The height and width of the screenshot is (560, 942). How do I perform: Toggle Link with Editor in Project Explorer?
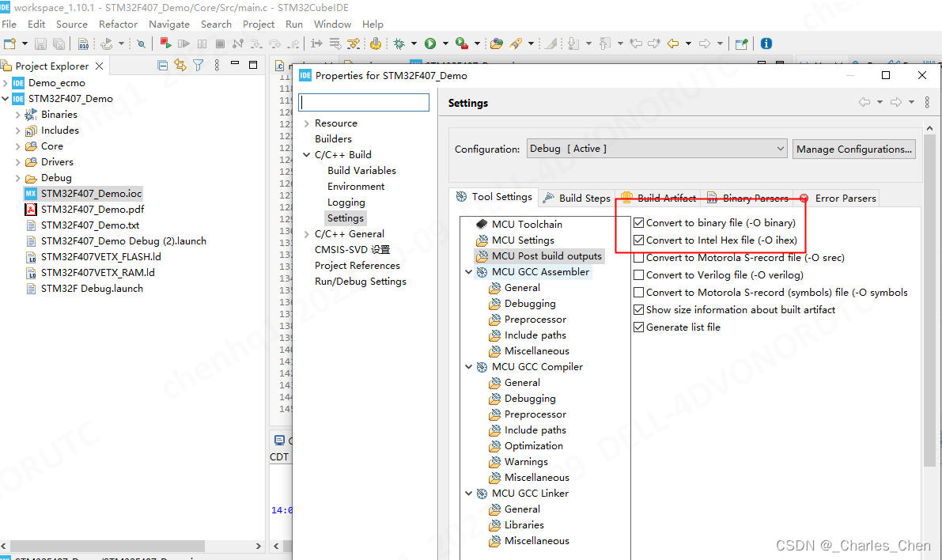coord(180,66)
